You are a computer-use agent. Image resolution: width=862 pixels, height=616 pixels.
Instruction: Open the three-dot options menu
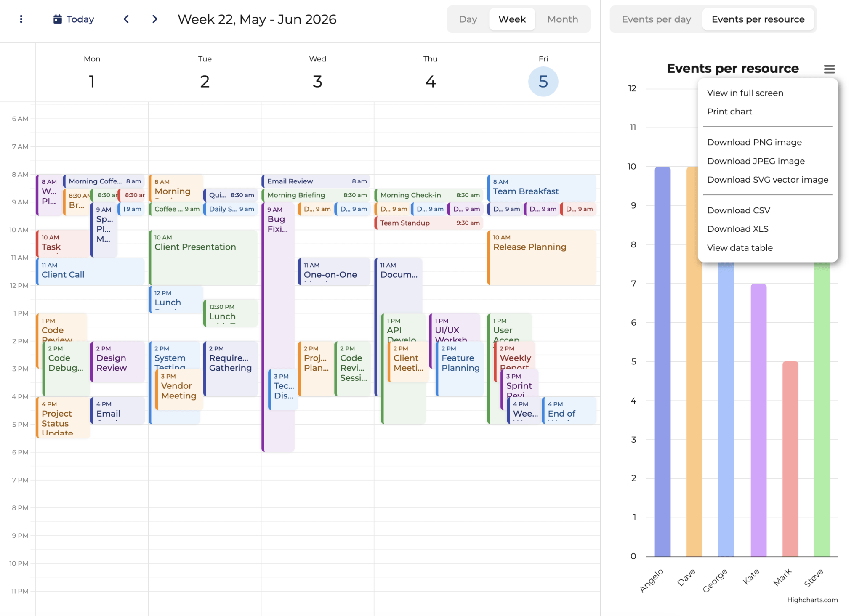[x=21, y=19]
